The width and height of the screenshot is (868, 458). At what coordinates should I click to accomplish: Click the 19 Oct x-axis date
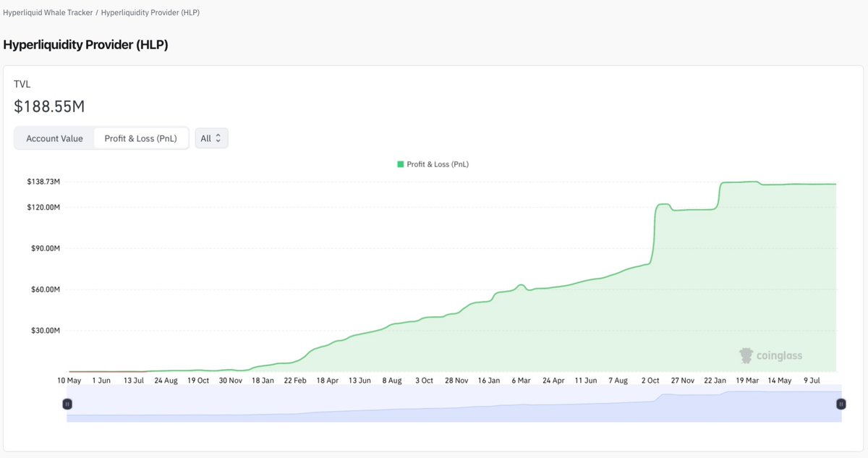point(198,380)
